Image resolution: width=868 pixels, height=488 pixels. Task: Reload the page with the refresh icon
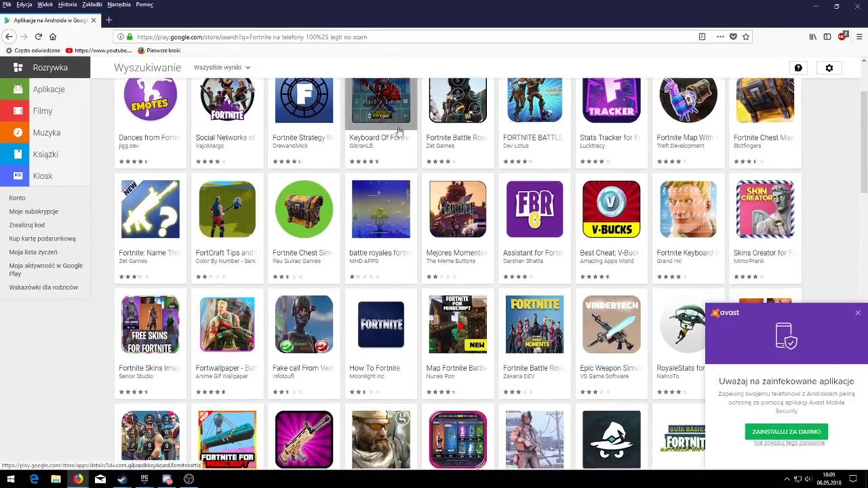[39, 37]
